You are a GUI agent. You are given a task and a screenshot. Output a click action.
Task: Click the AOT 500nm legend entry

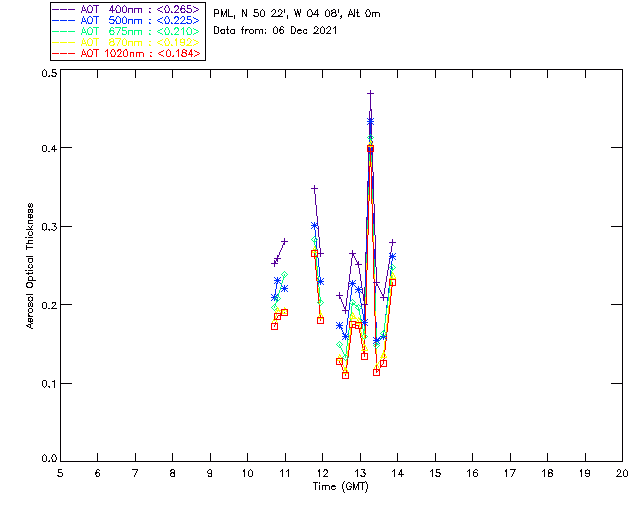126,20
